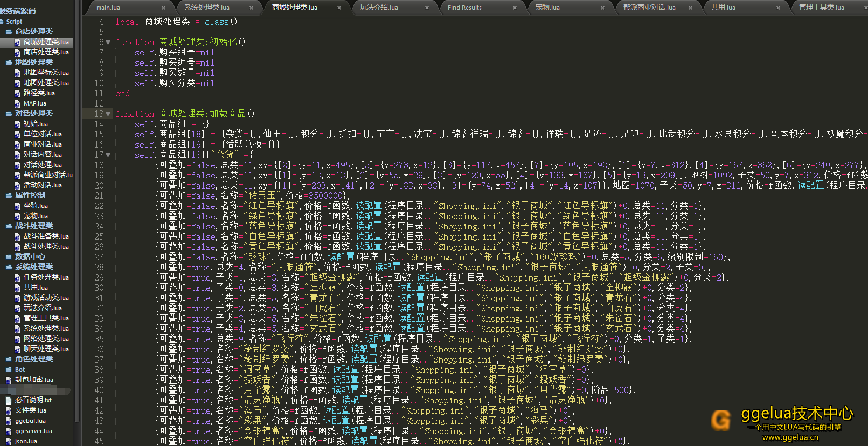
Task: Click file icon of MAP.lua
Action: coord(17,103)
